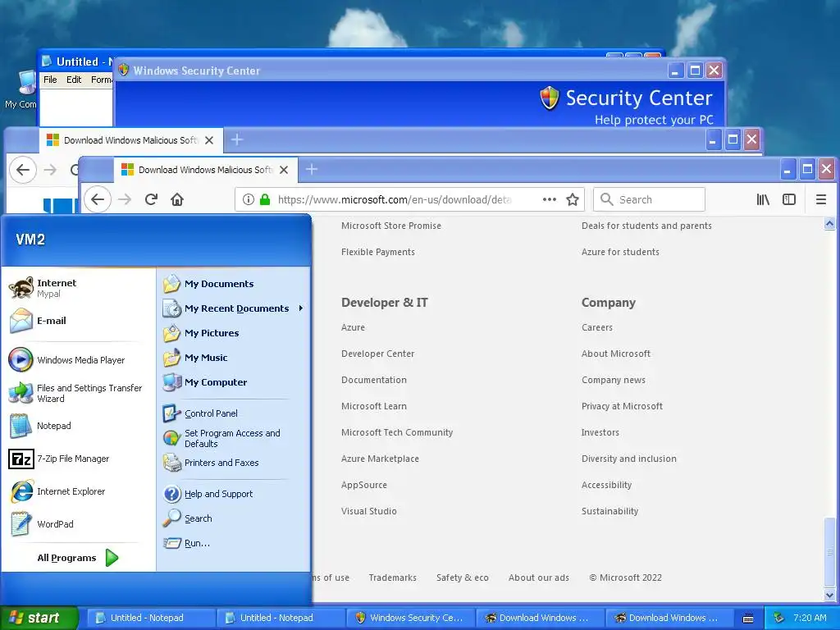This screenshot has width=840, height=630.
Task: Open My Computer desktop icon
Action: pyautogui.click(x=21, y=89)
